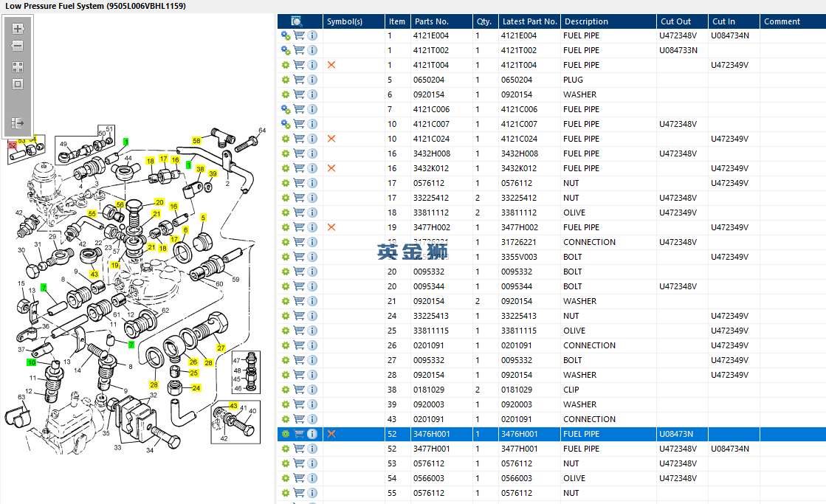Screen dimensions: 826x504
Task: Click Parts No. cell 0095344
Action: (441, 286)
